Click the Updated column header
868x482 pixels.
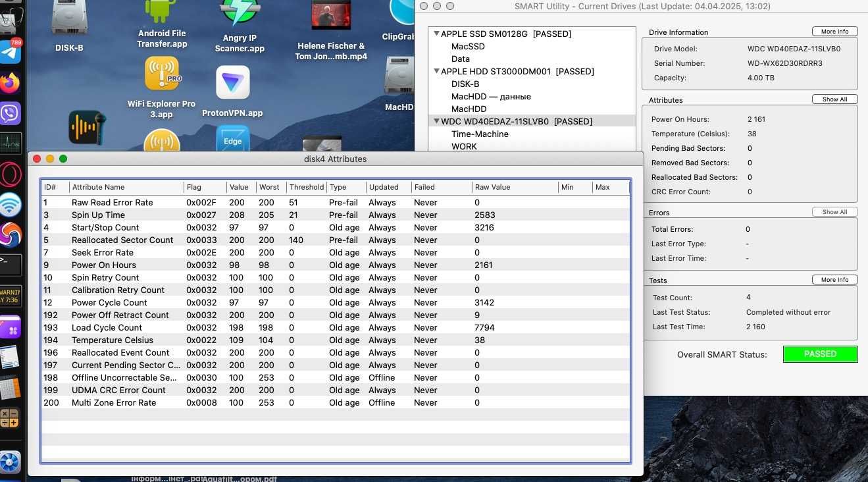click(x=388, y=187)
